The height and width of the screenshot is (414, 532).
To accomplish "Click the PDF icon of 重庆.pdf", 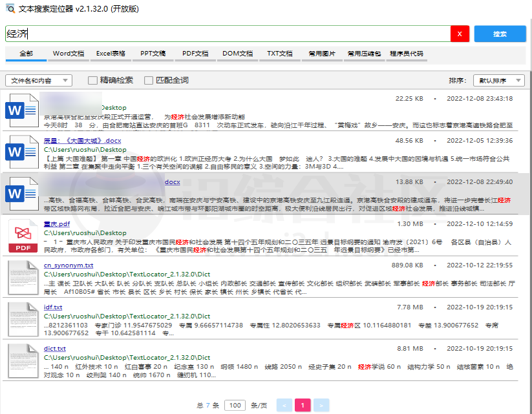I will [x=23, y=236].
